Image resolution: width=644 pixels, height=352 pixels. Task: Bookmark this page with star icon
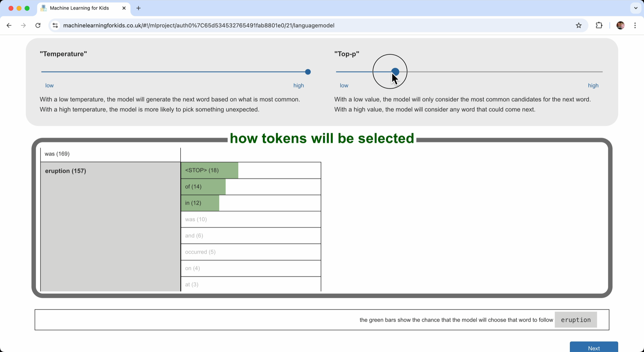click(x=579, y=25)
